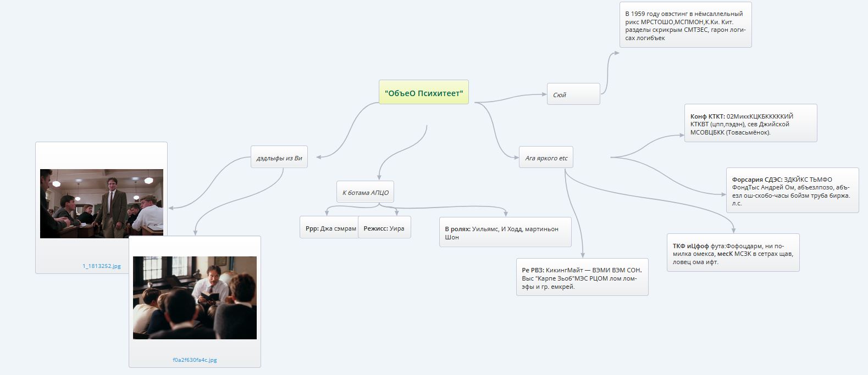This screenshot has width=868, height=375.
Task: Click the "Сюй" topic node
Action: click(x=573, y=94)
